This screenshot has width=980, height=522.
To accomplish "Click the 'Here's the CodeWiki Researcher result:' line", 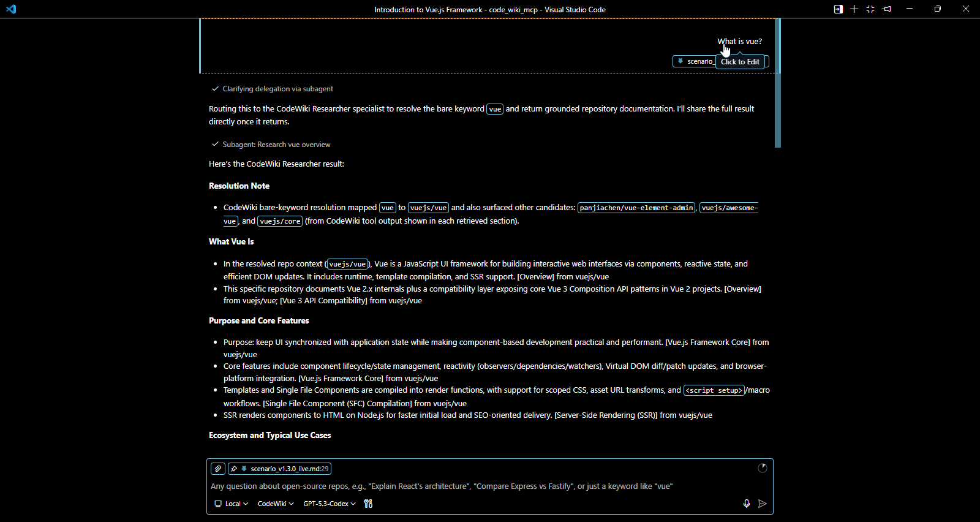I will (276, 164).
